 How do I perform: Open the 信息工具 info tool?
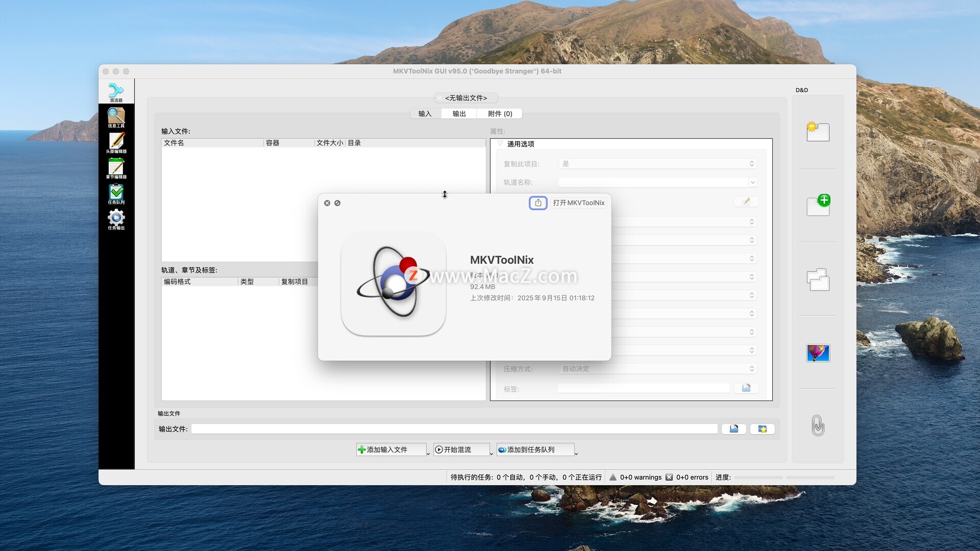[116, 117]
